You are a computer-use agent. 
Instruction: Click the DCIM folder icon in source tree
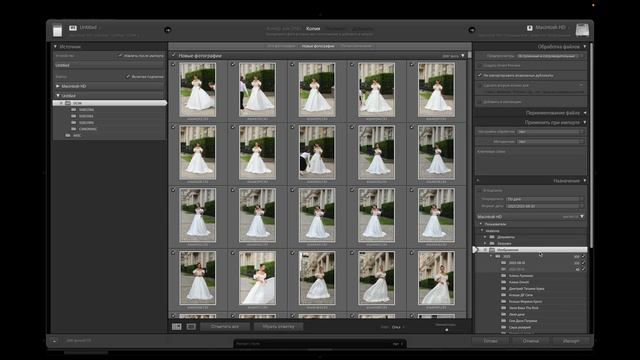click(68, 103)
